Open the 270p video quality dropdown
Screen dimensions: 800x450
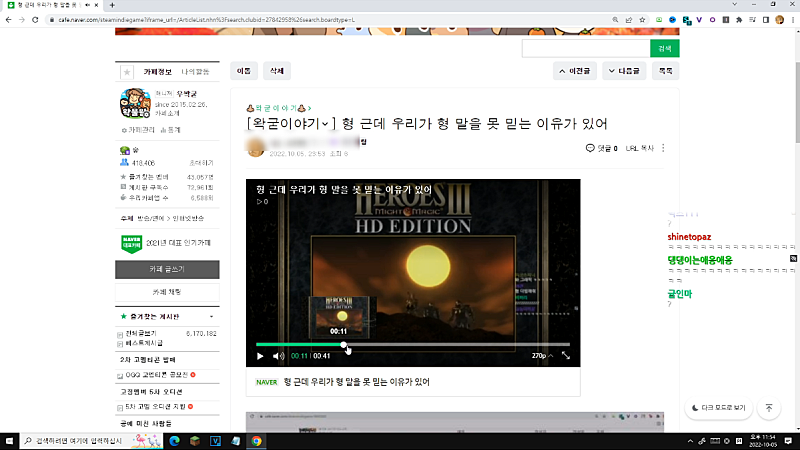tap(540, 355)
